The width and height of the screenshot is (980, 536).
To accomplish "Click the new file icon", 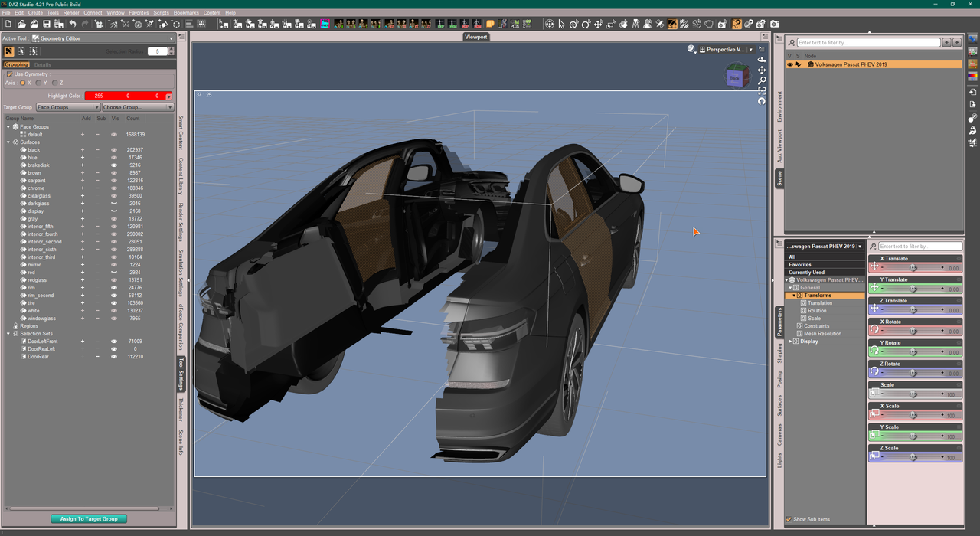I will (8, 25).
